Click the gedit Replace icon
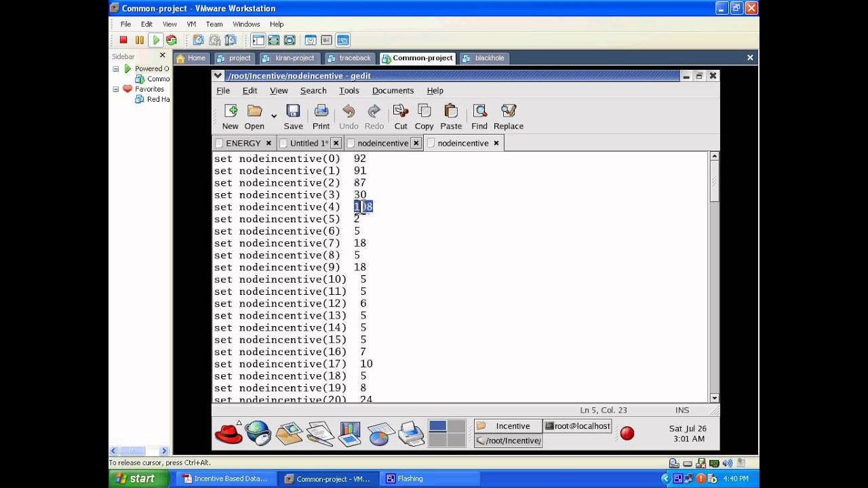This screenshot has height=488, width=868. click(x=509, y=110)
